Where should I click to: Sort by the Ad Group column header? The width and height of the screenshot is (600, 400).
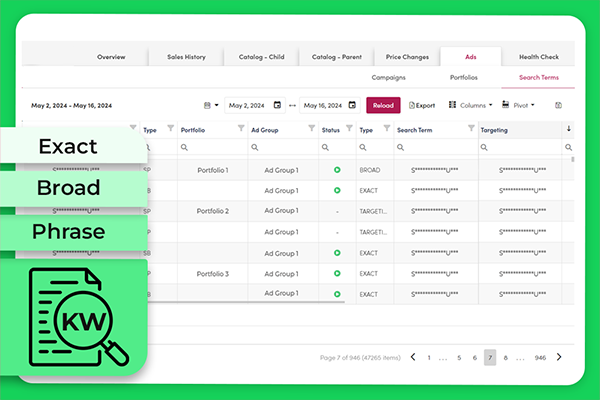tap(265, 130)
